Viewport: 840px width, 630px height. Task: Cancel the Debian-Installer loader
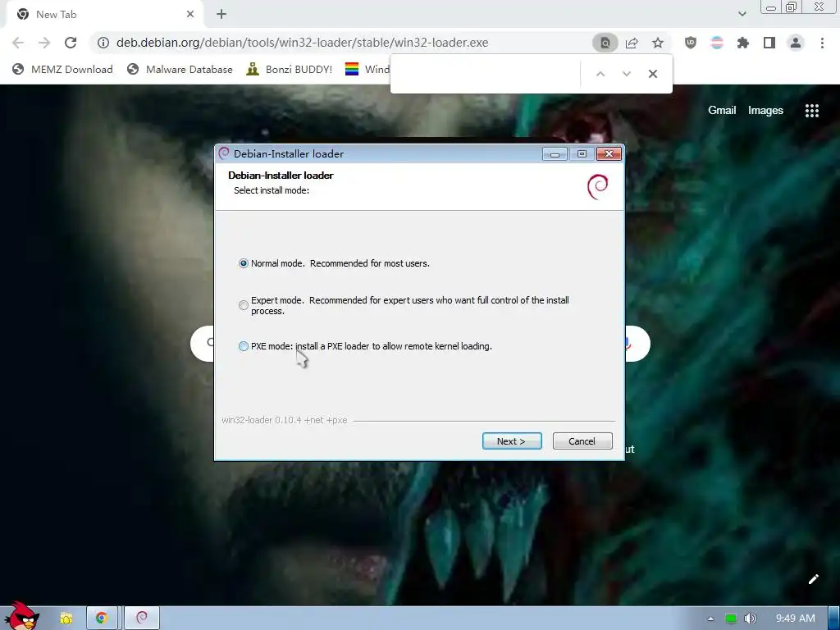582,441
